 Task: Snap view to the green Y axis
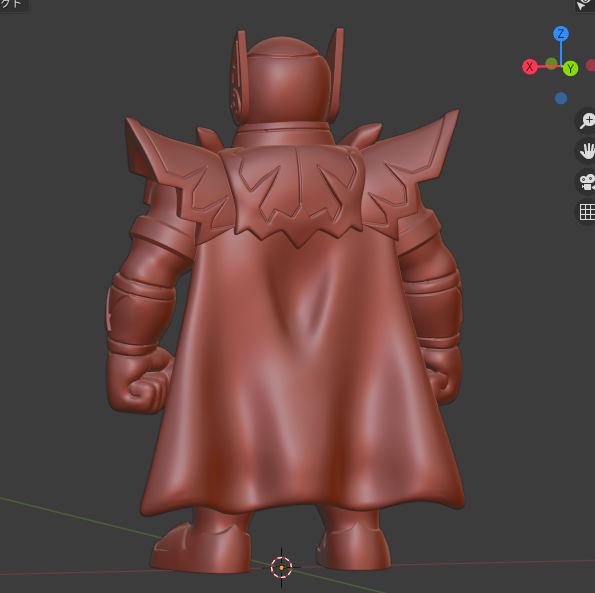tap(570, 69)
